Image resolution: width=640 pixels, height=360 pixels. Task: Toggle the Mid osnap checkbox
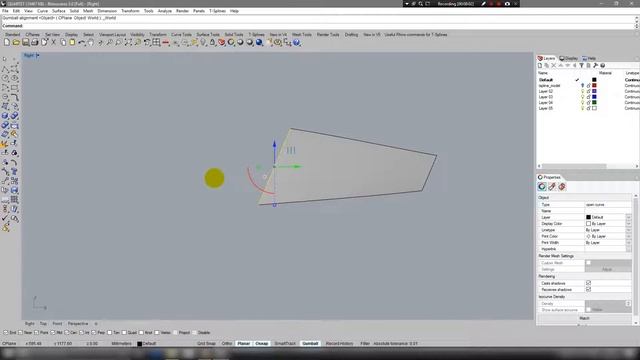click(53, 333)
